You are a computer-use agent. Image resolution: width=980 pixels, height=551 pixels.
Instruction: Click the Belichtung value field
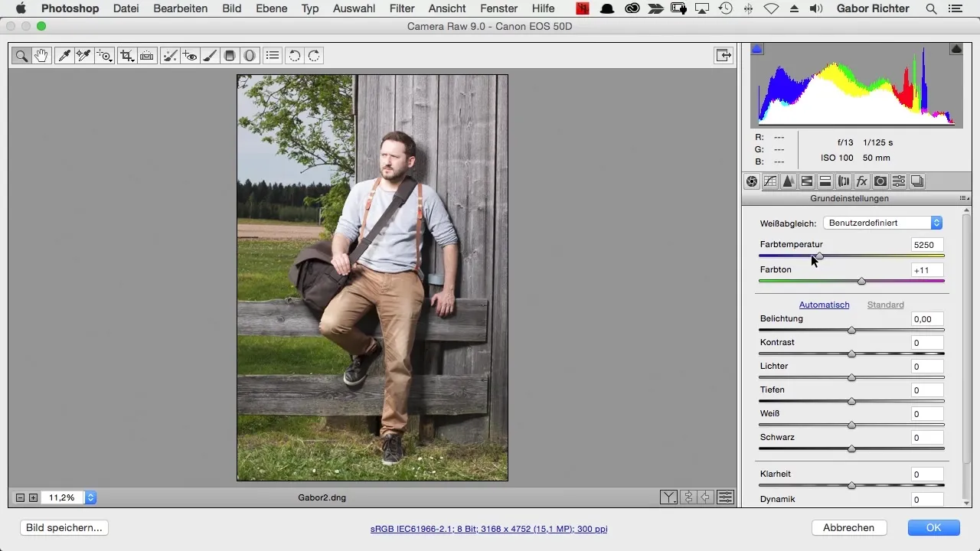[927, 319]
